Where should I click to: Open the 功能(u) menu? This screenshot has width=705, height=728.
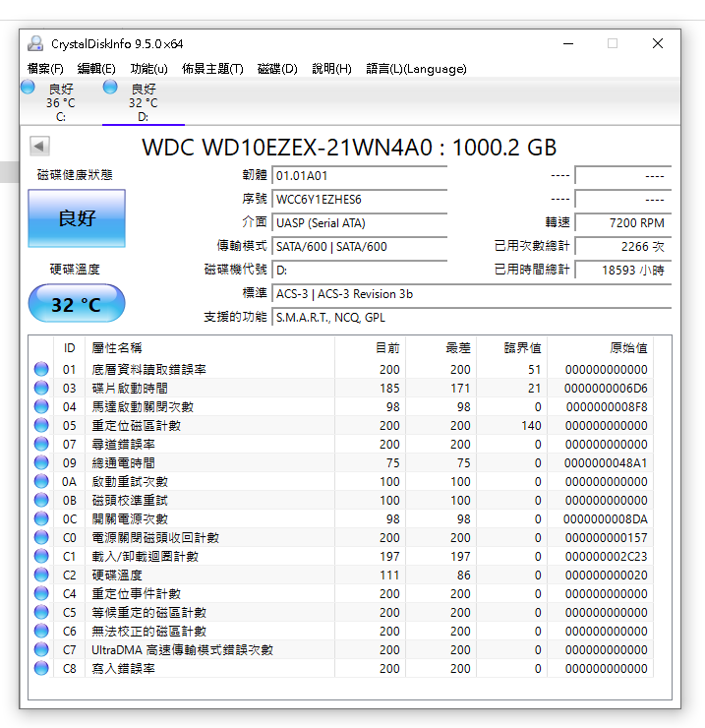click(149, 69)
